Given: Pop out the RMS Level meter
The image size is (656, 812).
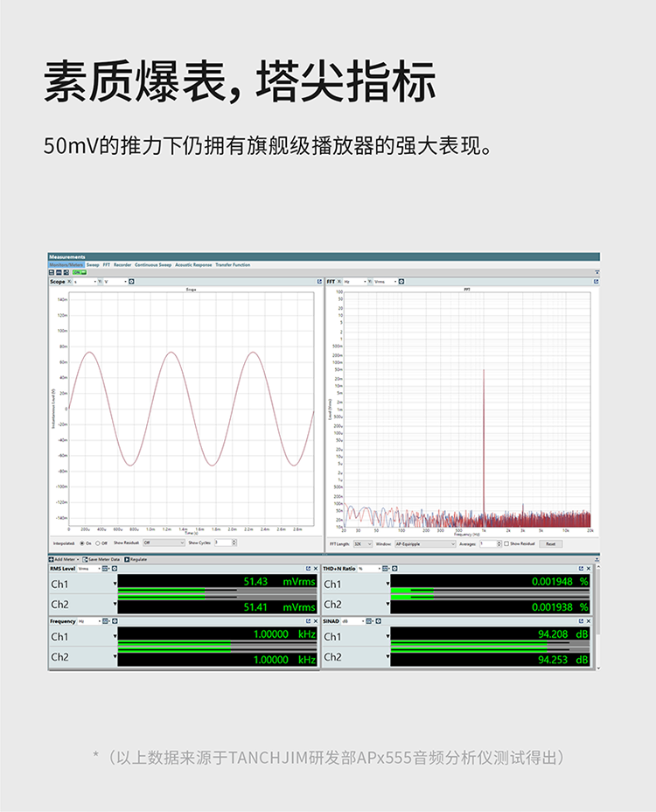Looking at the screenshot, I should click(308, 569).
